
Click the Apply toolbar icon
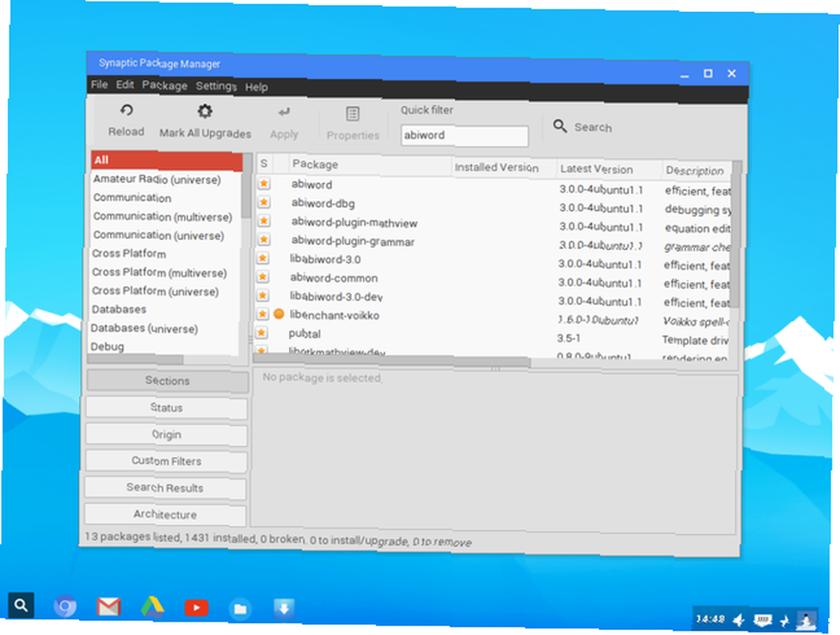tap(284, 113)
